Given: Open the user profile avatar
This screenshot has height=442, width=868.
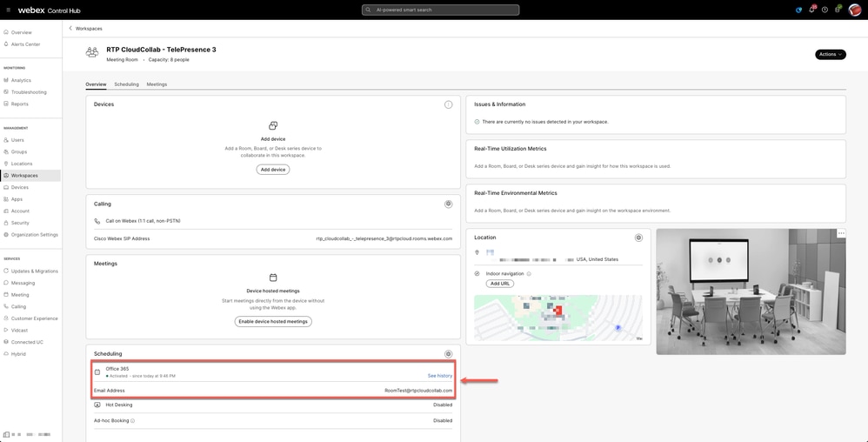Looking at the screenshot, I should pos(855,10).
